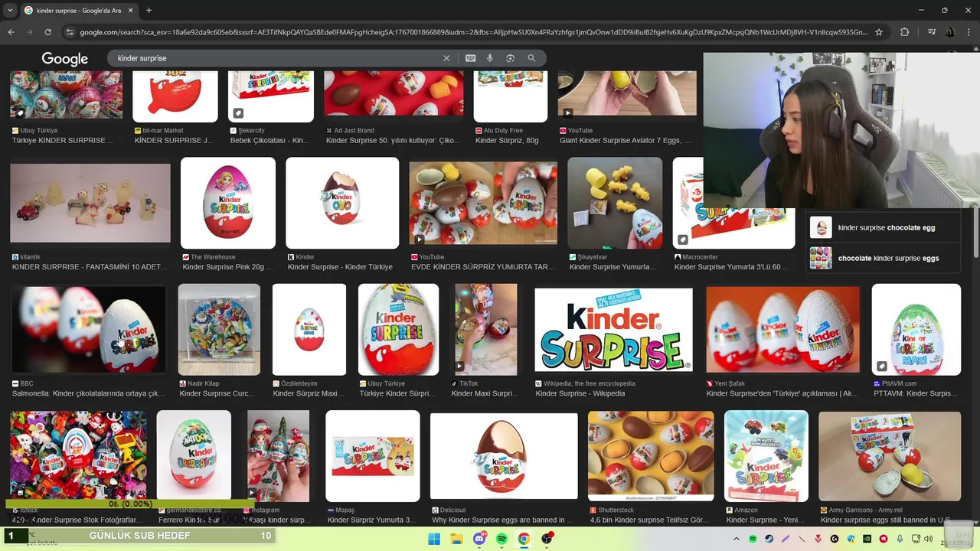Open the PttAVM Kinder Surprise Maxi image
Viewport: 980px width, 551px height.
click(916, 330)
